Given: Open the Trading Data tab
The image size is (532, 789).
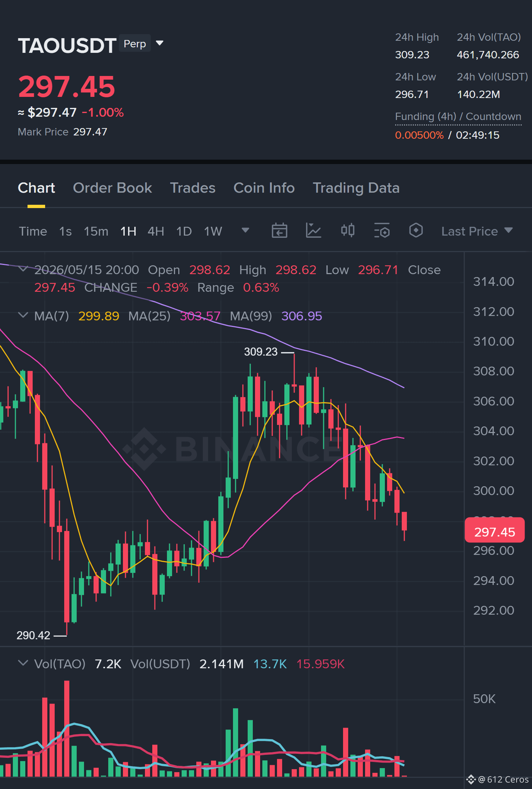Looking at the screenshot, I should [x=356, y=188].
